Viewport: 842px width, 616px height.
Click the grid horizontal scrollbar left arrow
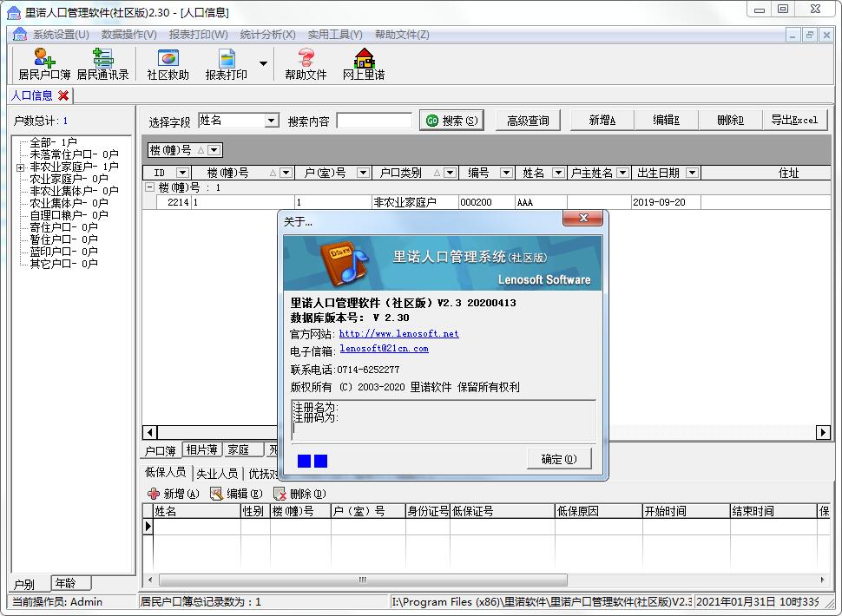coord(150,432)
